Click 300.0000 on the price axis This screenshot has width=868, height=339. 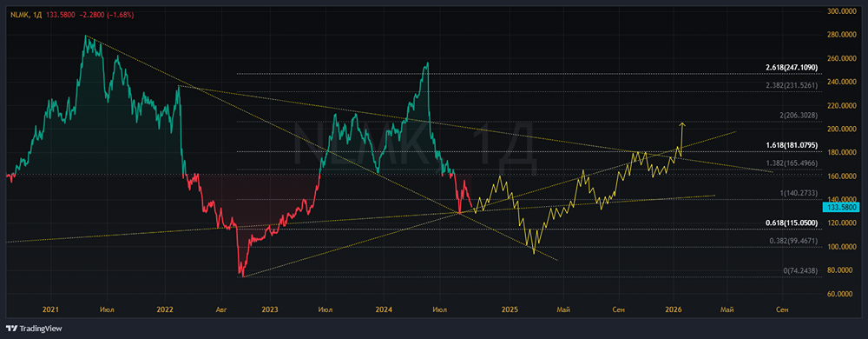coord(840,11)
